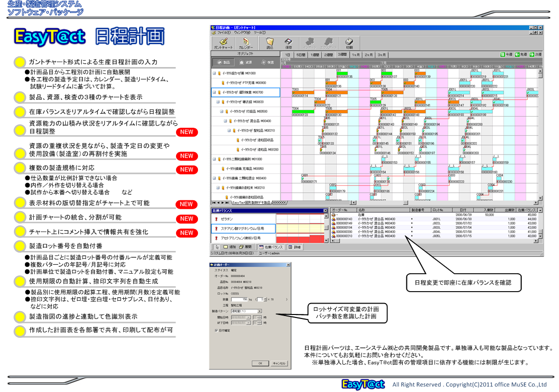Click the オブジェクト column header

click(x=245, y=54)
